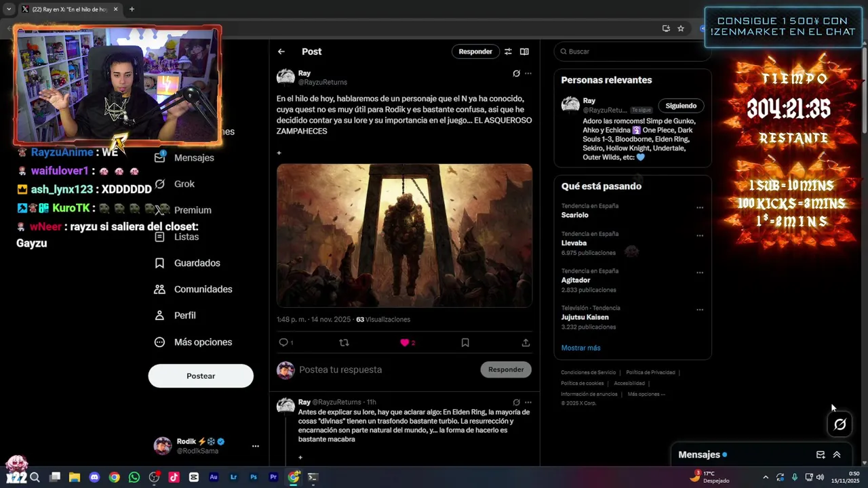Expand 'Más opciones' in the footer links

click(646, 394)
